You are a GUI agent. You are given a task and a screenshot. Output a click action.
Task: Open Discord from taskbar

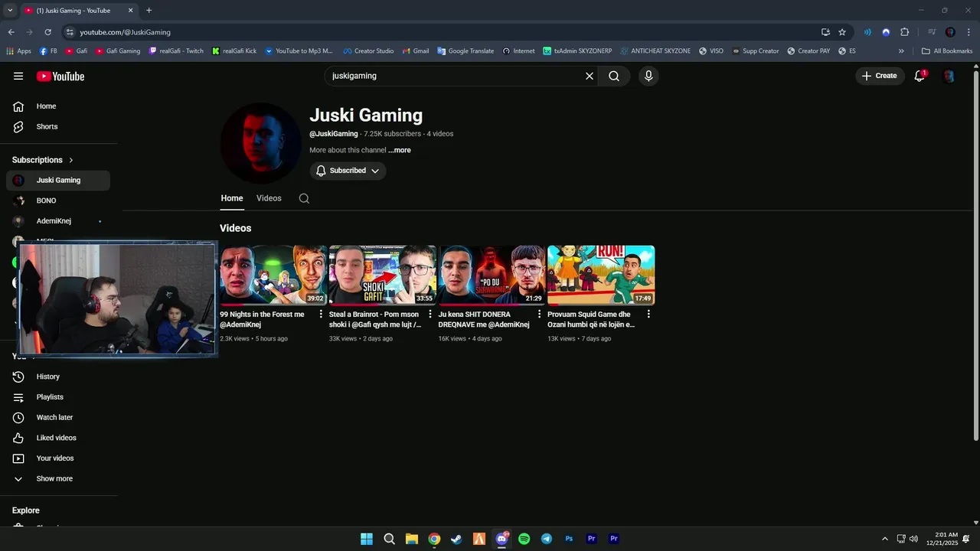click(x=501, y=539)
